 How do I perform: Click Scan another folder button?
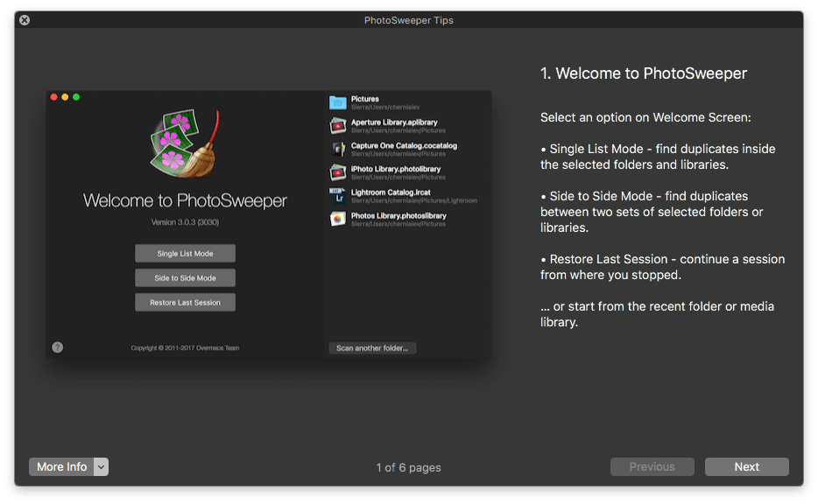[x=372, y=348]
